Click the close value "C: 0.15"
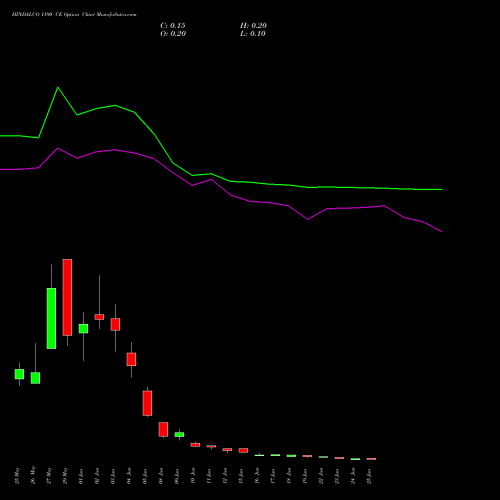This screenshot has height=500, width=500. (173, 26)
